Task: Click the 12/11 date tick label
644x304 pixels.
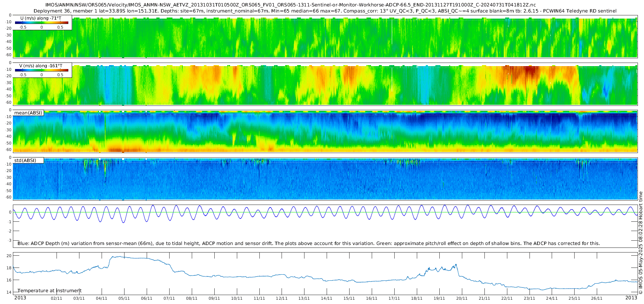Action: [x=282, y=298]
